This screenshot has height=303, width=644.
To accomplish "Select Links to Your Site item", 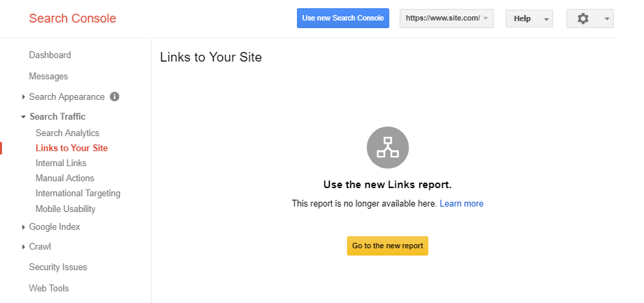I will [71, 148].
